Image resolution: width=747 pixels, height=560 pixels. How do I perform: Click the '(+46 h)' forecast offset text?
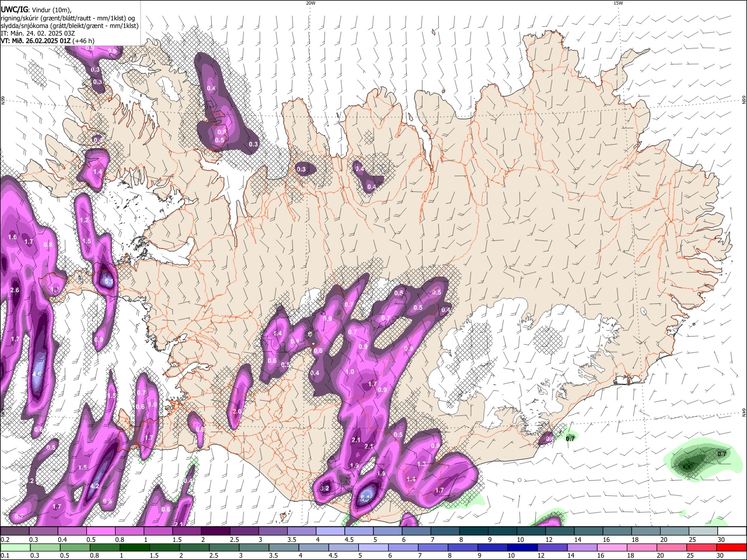point(84,41)
